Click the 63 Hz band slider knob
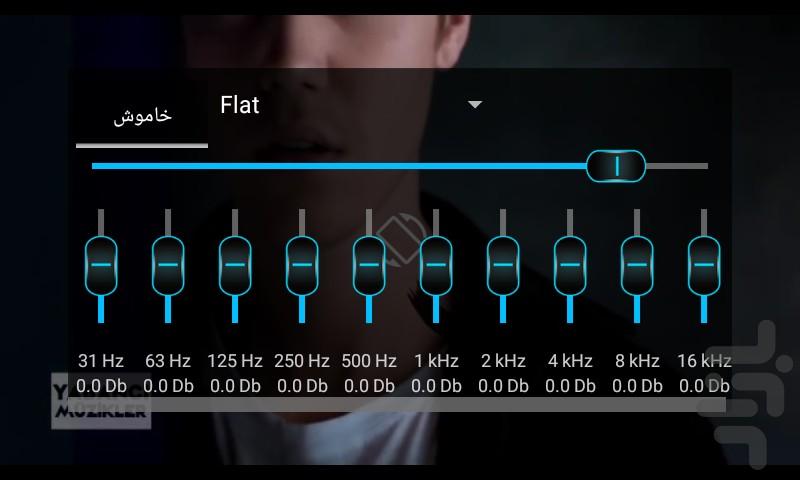 coord(168,265)
